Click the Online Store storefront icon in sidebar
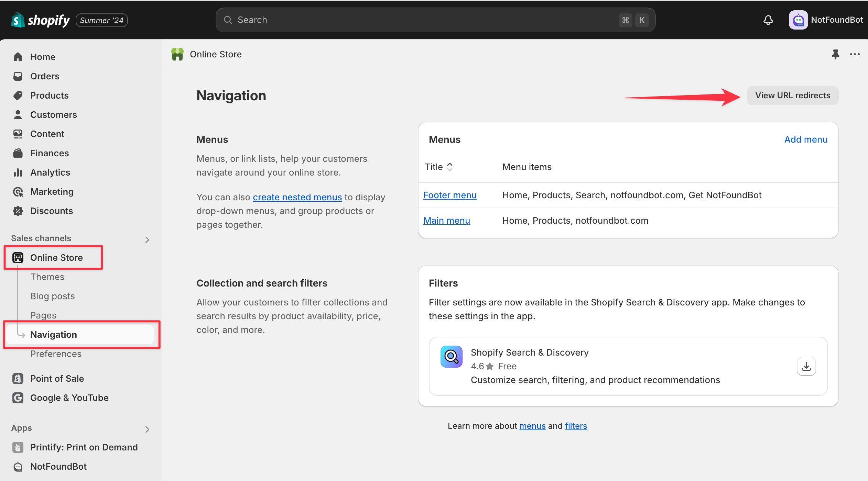This screenshot has height=481, width=868. point(18,257)
